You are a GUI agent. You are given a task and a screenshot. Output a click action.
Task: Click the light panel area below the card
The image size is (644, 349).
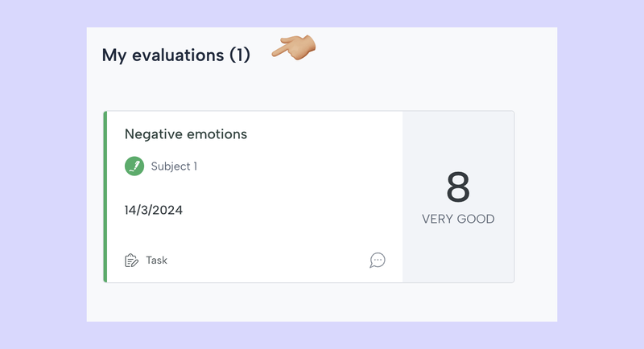tap(322, 304)
